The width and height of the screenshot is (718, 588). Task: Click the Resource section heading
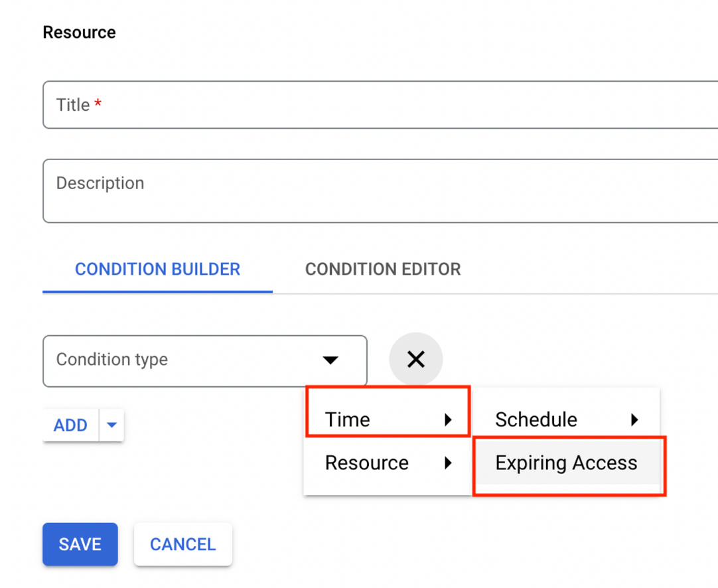click(x=79, y=33)
